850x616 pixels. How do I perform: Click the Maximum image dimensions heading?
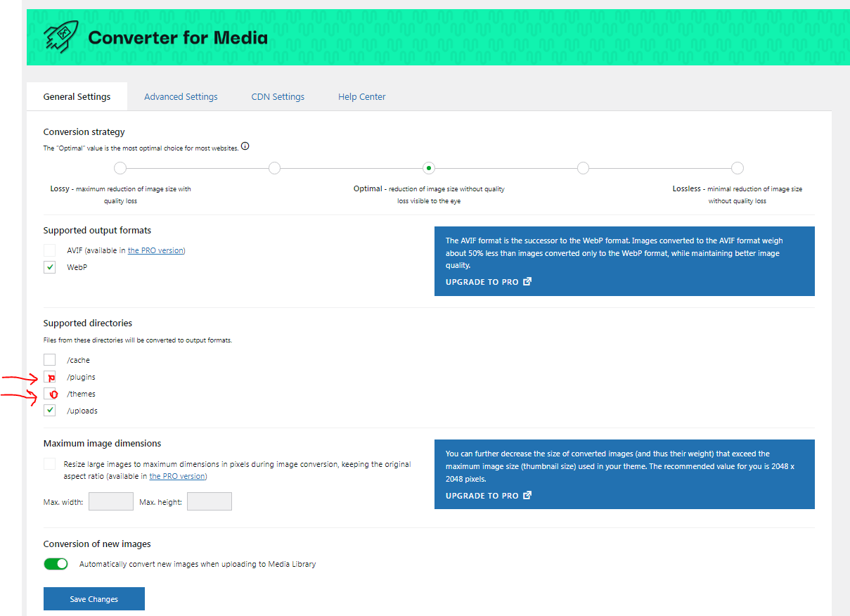point(103,444)
